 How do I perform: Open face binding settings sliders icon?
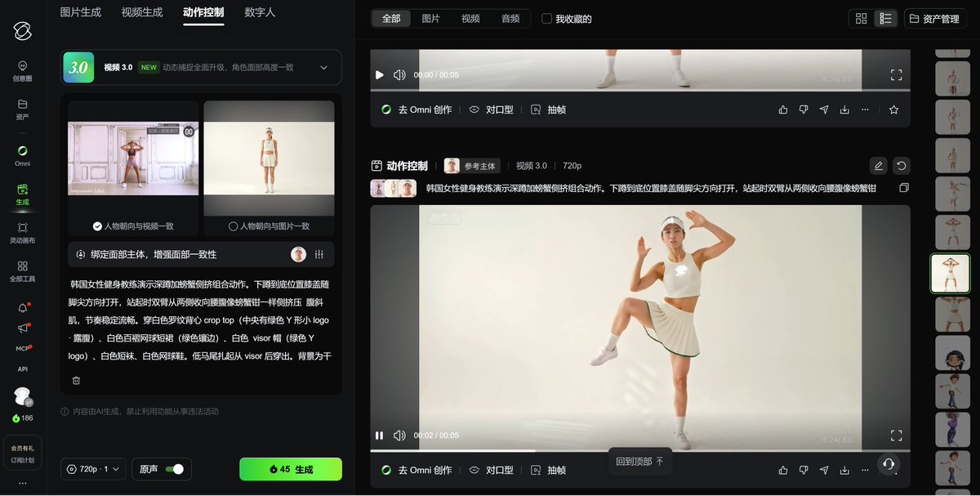(319, 254)
